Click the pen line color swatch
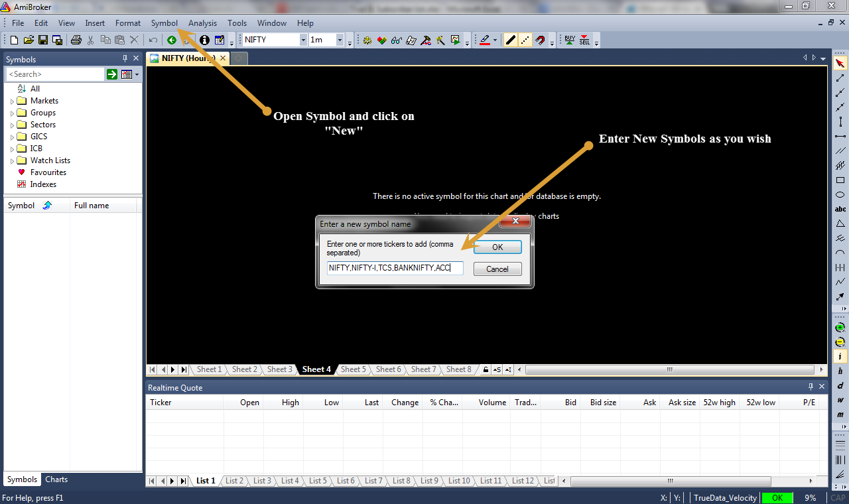This screenshot has width=849, height=504. click(x=485, y=40)
